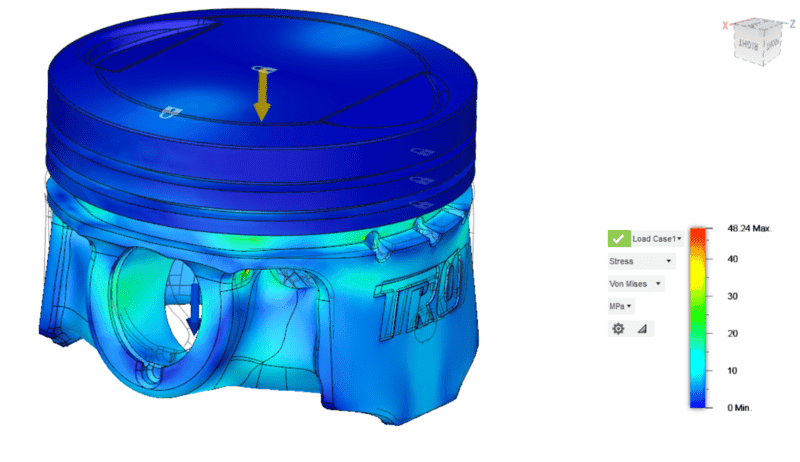Viewport: 800px width, 462px height.
Task: Select the blue arrow inside the pin bore
Action: click(x=194, y=309)
